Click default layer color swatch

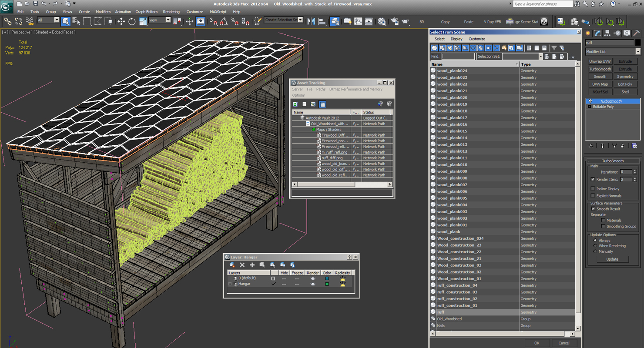click(x=327, y=278)
